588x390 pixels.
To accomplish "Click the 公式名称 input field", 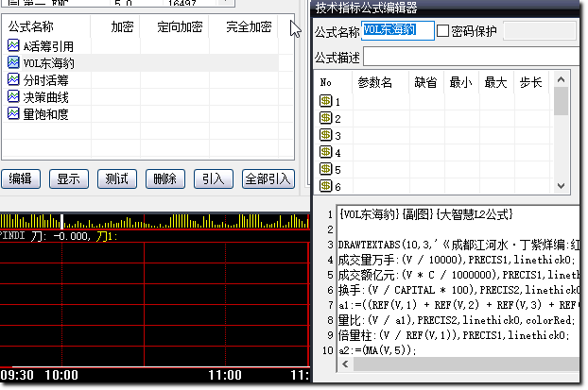I will point(398,30).
